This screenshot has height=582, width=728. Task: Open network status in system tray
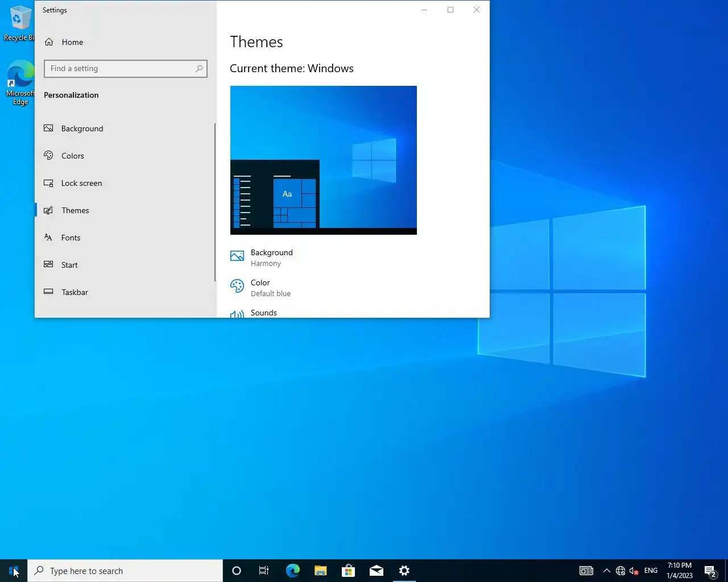coord(621,571)
